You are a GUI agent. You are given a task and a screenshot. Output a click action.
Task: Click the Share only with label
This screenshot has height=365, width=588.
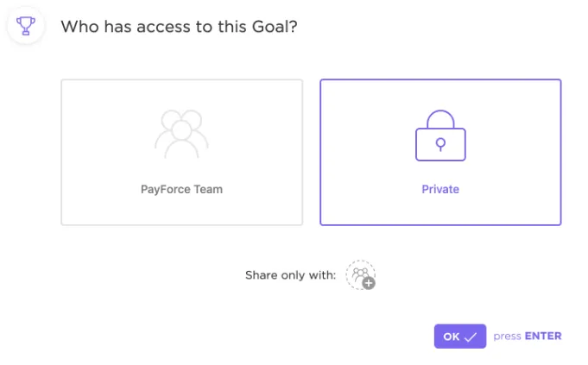[x=291, y=275]
